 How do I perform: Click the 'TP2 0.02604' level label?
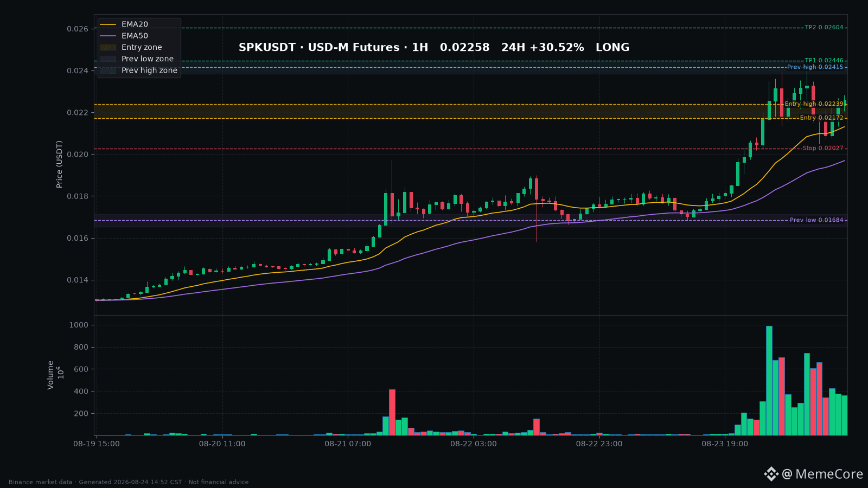pos(824,27)
